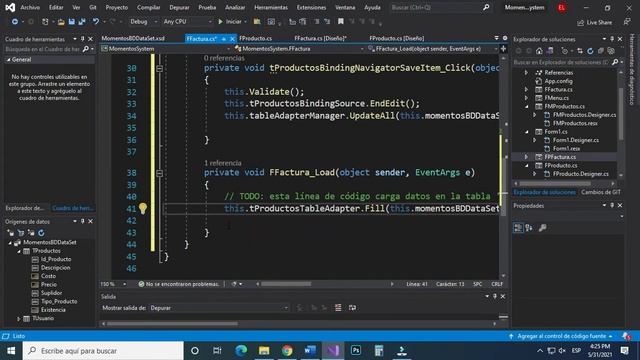Screen dimensions: 640x360
Task: Click the Open file folder icon
Action: coord(61,22)
